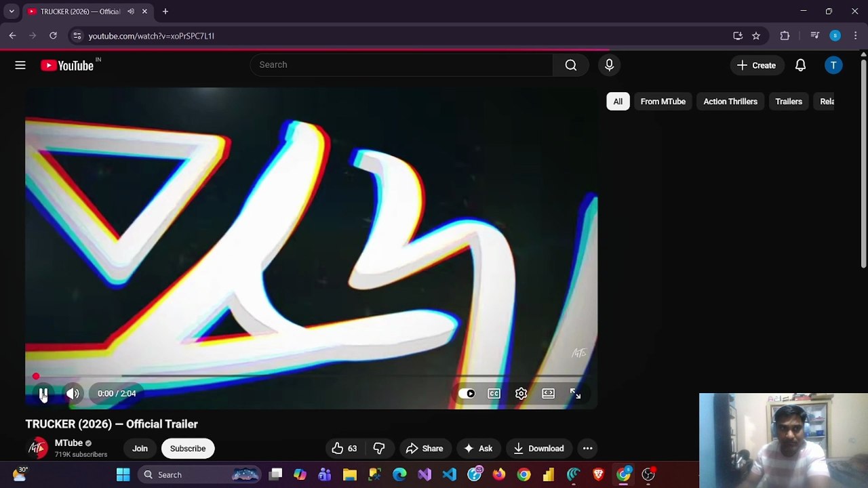Join the MTube channel membership
This screenshot has height=488, width=868.
point(140,449)
